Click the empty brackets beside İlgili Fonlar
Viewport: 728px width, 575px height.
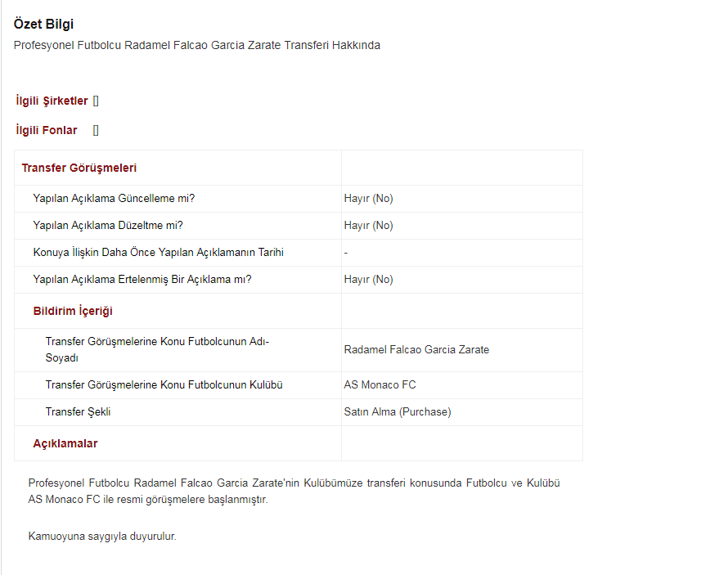[x=96, y=130]
